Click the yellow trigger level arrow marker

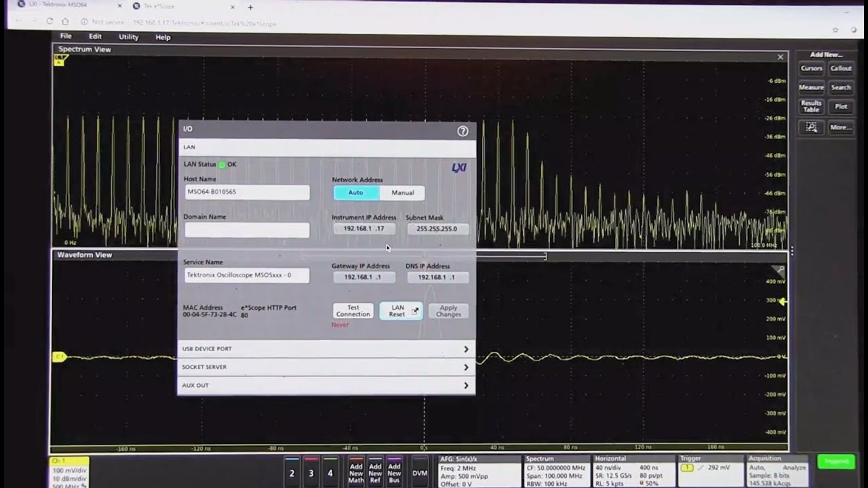[783, 302]
